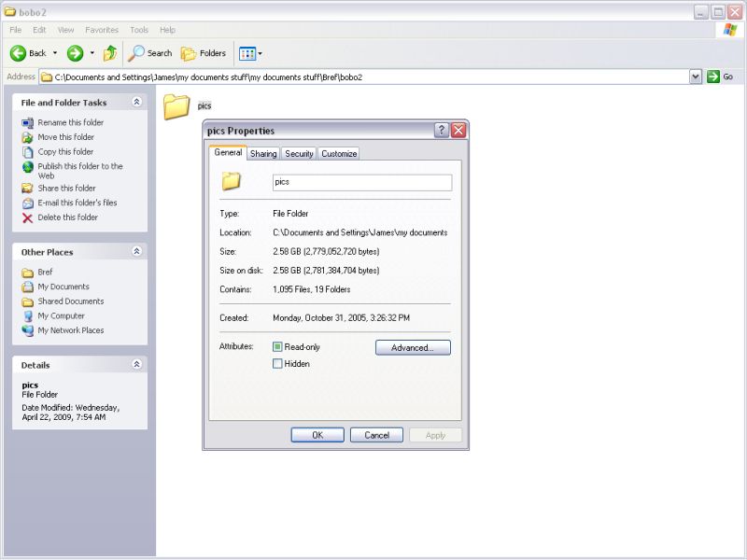
Task: Switch to the Sharing tab
Action: (263, 153)
